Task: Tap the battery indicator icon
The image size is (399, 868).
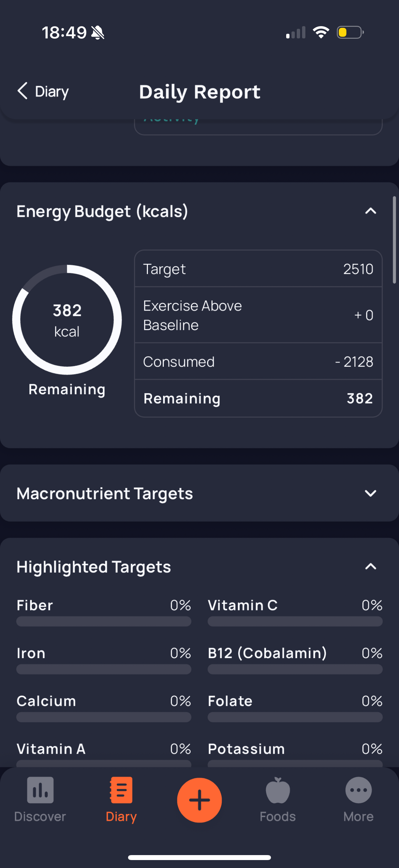Action: pos(350,33)
